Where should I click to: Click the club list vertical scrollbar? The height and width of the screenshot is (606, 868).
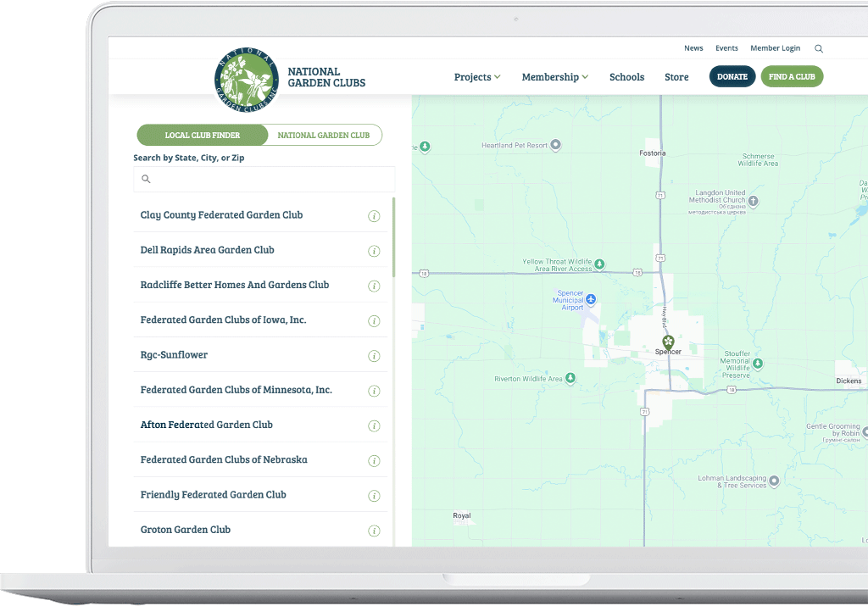(x=393, y=237)
